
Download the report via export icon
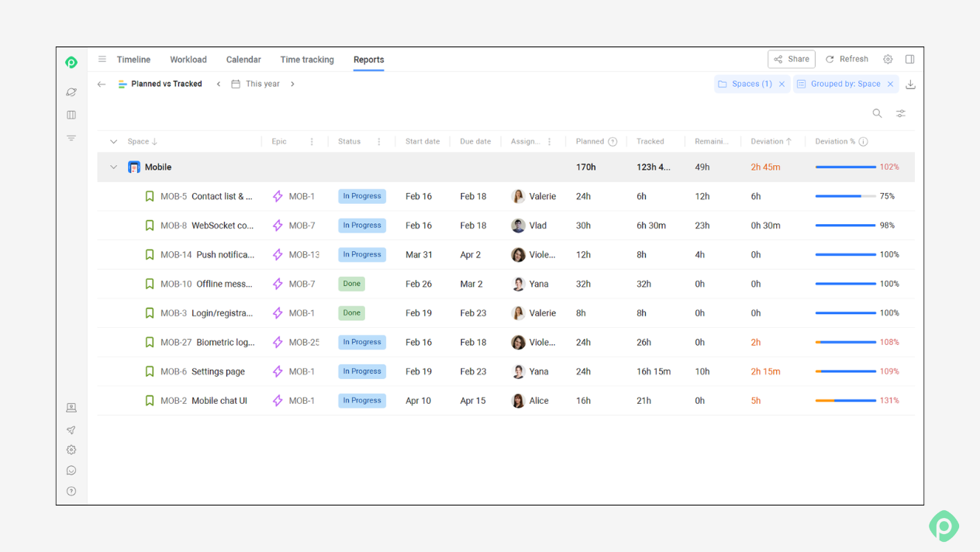(910, 85)
